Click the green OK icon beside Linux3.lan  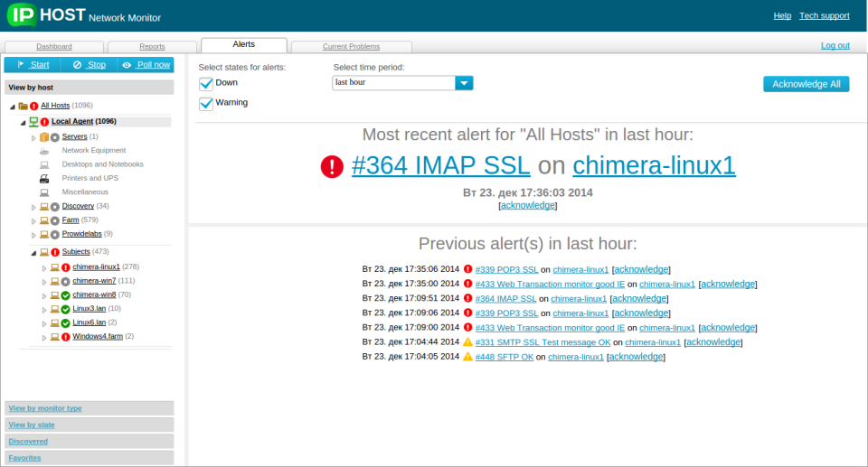point(65,309)
